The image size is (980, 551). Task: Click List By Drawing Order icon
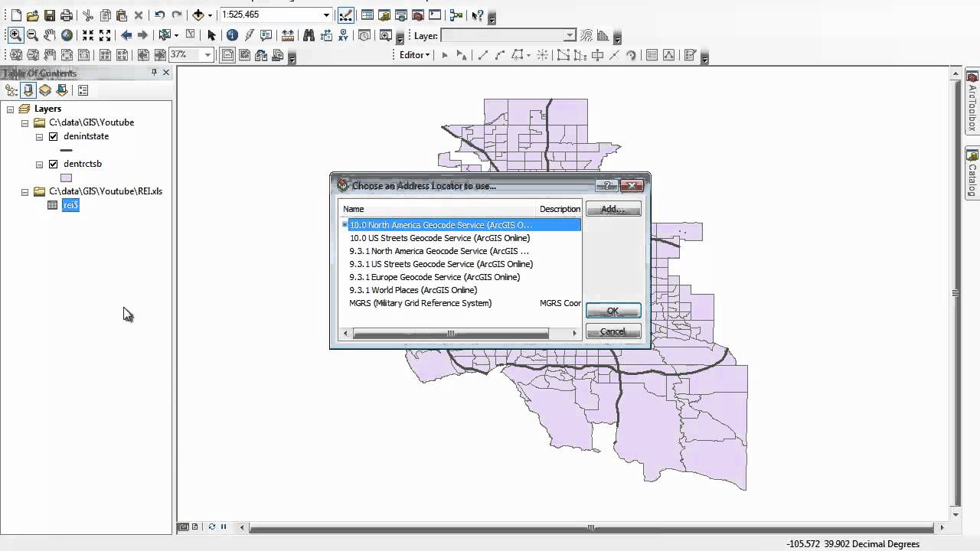point(11,90)
